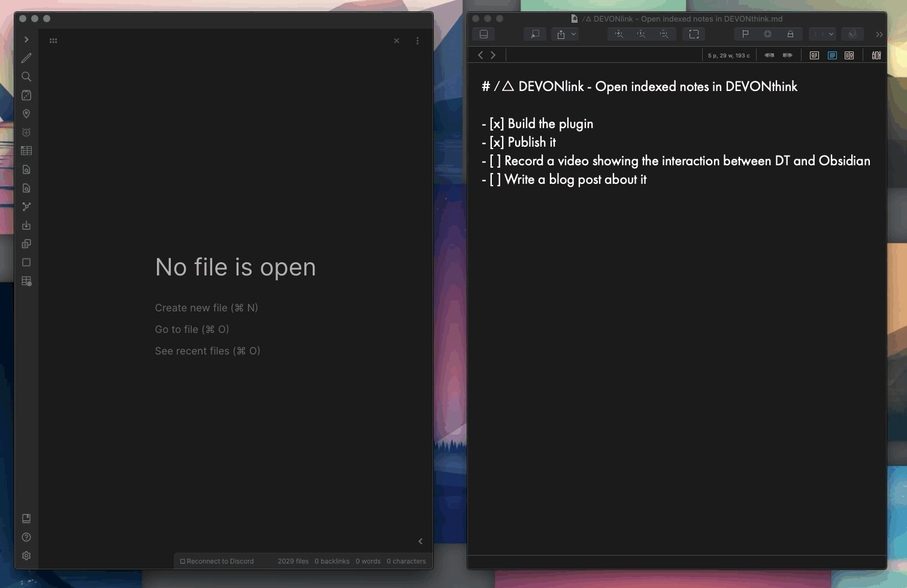Click the reveal selection-arrow toolbar icon
Screen dimensions: 907x588
point(535,34)
